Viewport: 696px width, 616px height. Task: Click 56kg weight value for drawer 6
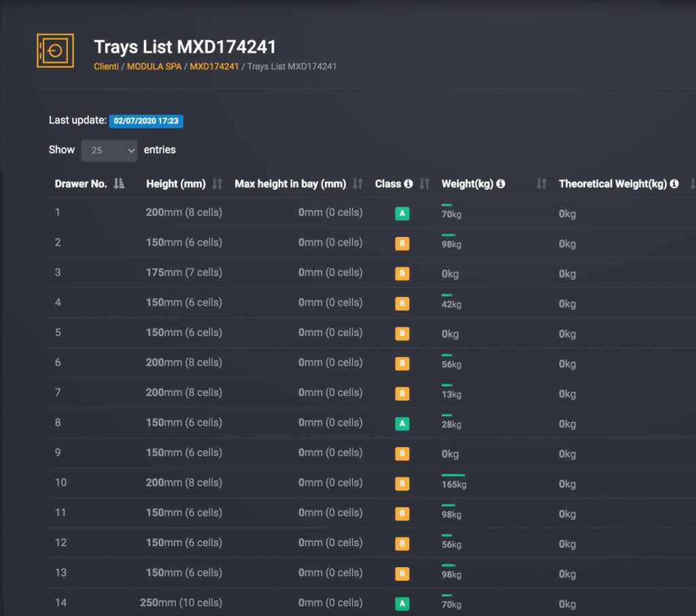click(x=451, y=364)
